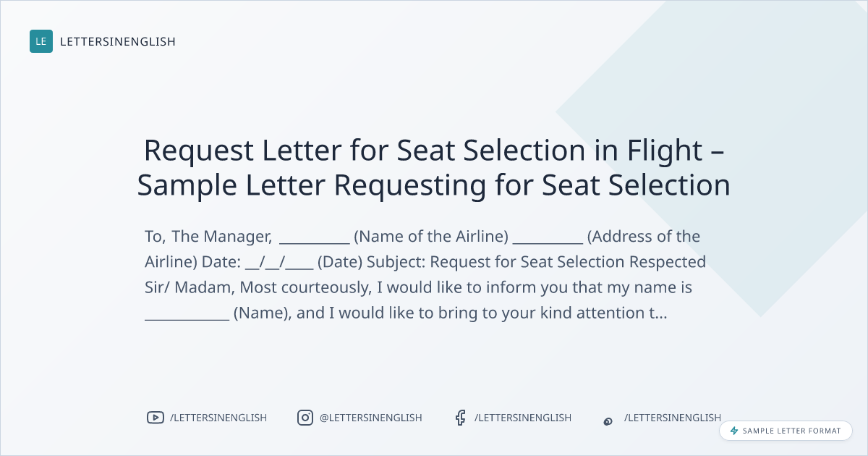868x456 pixels.
Task: Open the @LETTERSINENGLISH Instagram handle
Action: click(370, 418)
